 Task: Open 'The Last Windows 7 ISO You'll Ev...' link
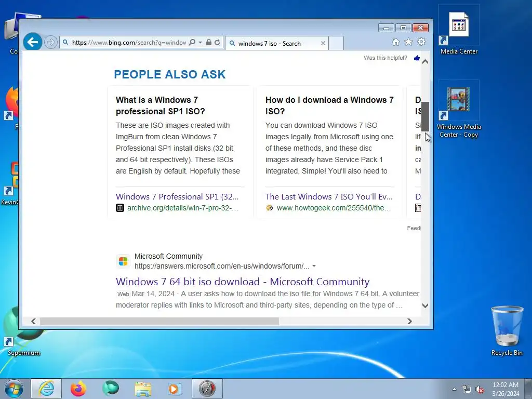329,197
